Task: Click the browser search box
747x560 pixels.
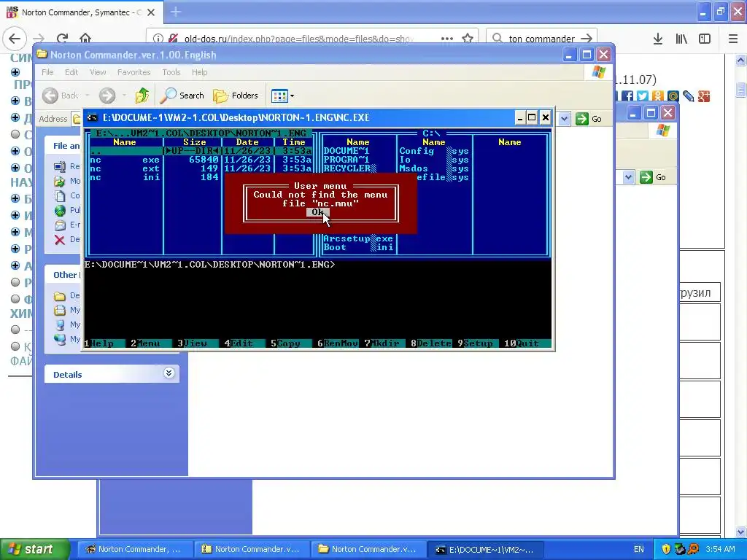Action: click(541, 39)
